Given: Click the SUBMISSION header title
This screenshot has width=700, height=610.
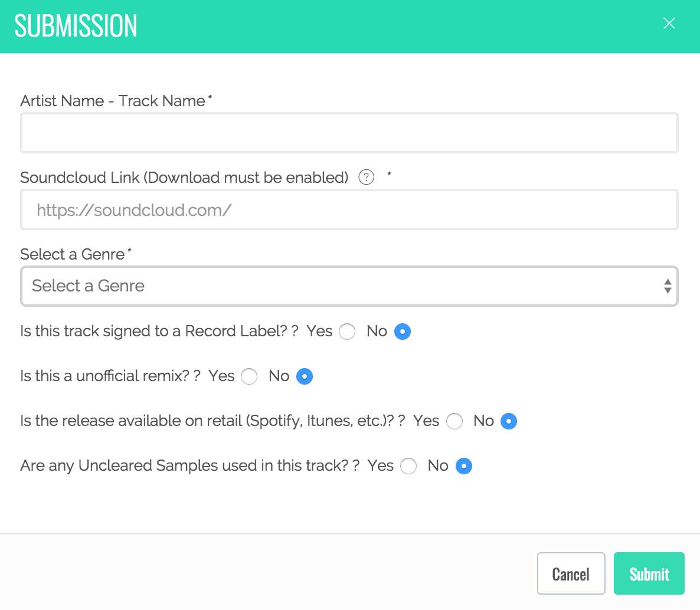Looking at the screenshot, I should pos(76,26).
